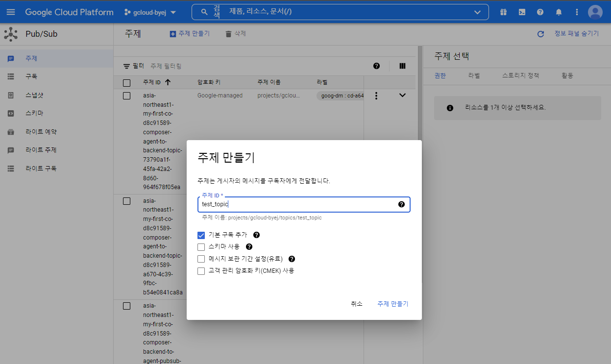Click 취소 to cancel the dialog
This screenshot has height=364, width=611.
(x=357, y=304)
